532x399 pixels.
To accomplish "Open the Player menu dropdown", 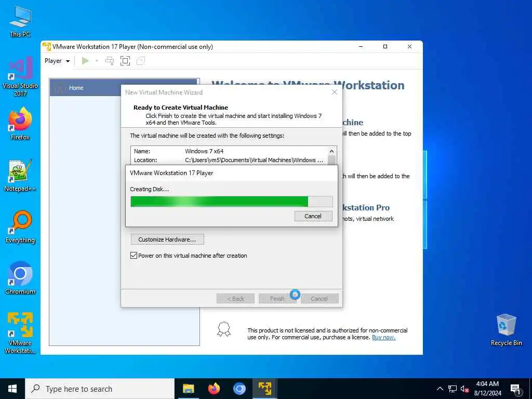I will (57, 61).
